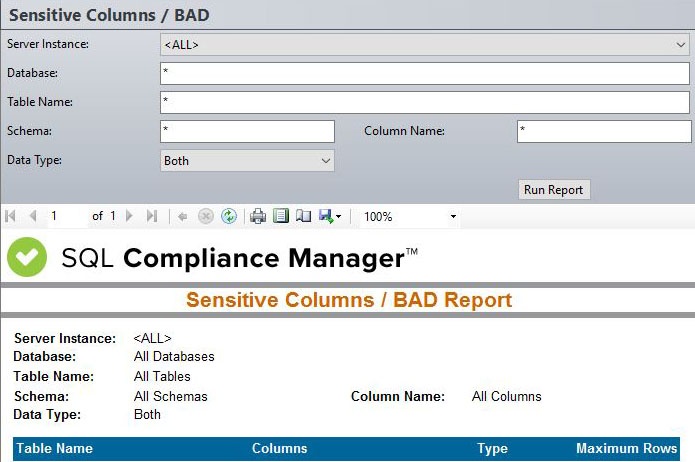The width and height of the screenshot is (695, 462).
Task: Click the Database text field
Action: pyautogui.click(x=424, y=73)
